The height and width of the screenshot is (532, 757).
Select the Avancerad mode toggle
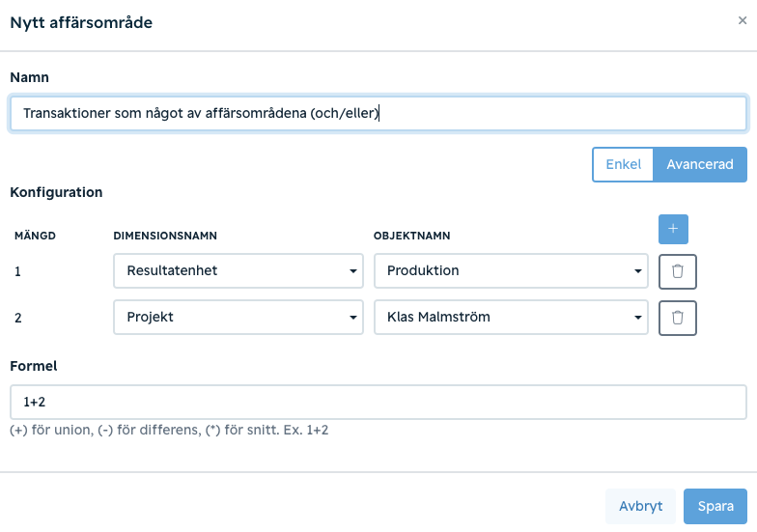pos(699,164)
